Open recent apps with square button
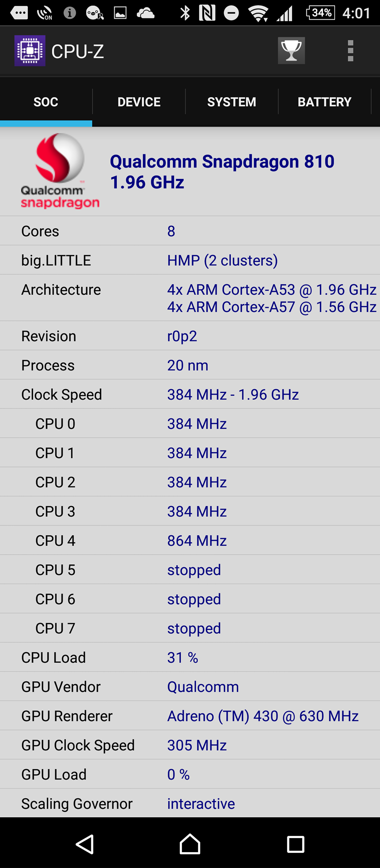The image size is (380, 868). [x=295, y=844]
